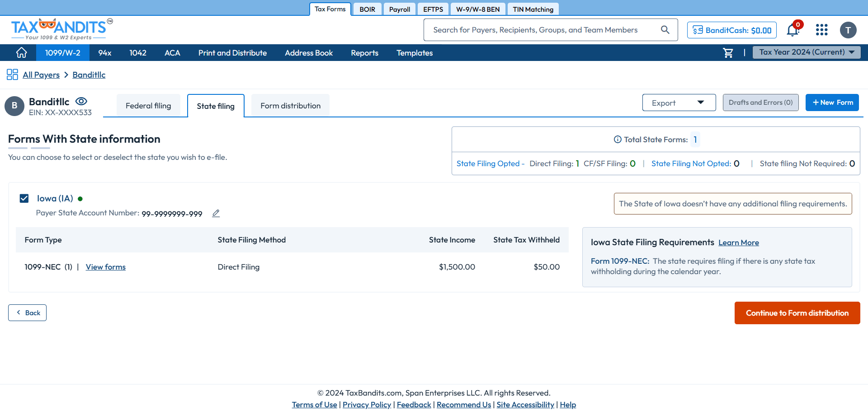This screenshot has width=868, height=415.
Task: Open the 94x menu
Action: [x=105, y=53]
